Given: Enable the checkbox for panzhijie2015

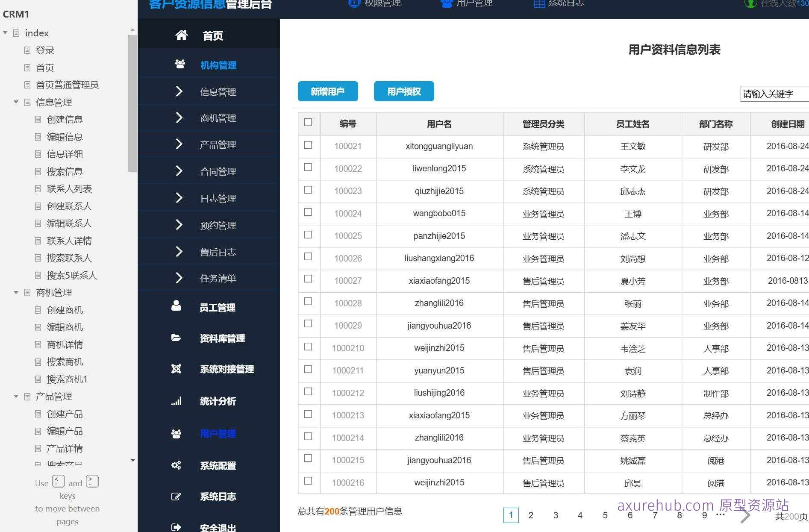Looking at the screenshot, I should click(x=308, y=235).
